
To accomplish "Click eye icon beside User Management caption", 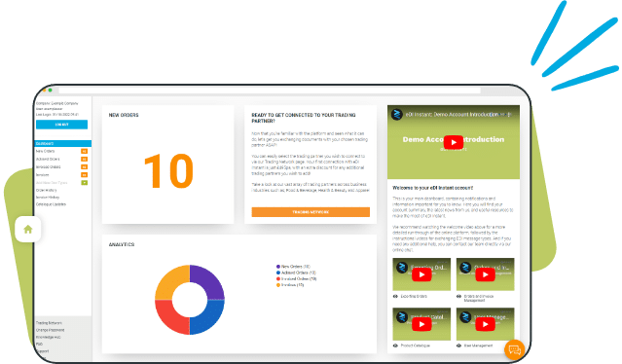I will (x=459, y=346).
